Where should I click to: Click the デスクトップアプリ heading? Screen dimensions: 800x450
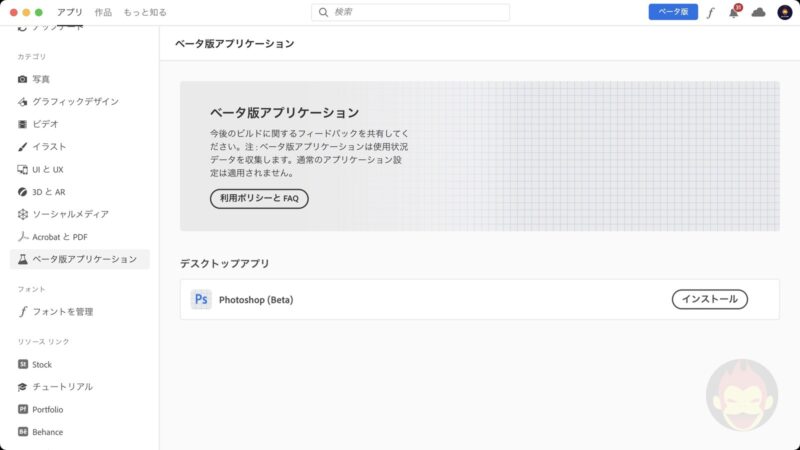(224, 263)
